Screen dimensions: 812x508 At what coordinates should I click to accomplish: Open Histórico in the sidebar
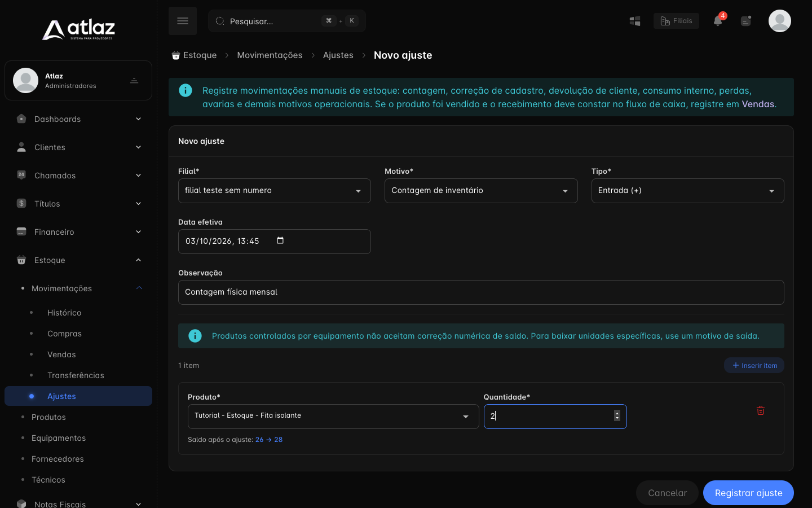(64, 313)
